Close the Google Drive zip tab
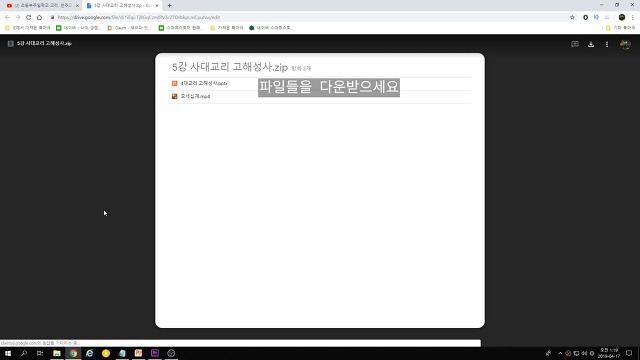The image size is (640, 360). [x=157, y=6]
